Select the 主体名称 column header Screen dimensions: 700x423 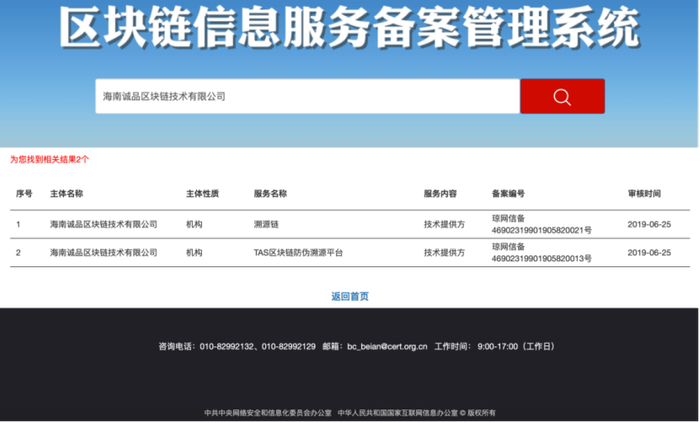67,194
